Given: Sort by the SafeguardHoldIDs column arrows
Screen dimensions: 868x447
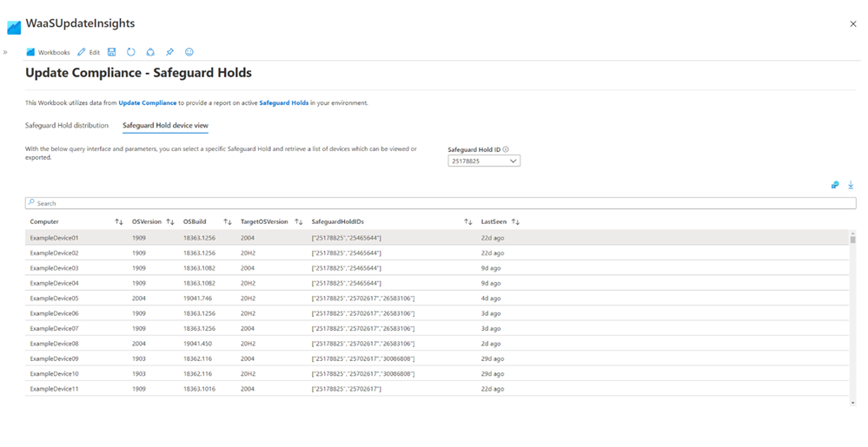Looking at the screenshot, I should point(468,222).
